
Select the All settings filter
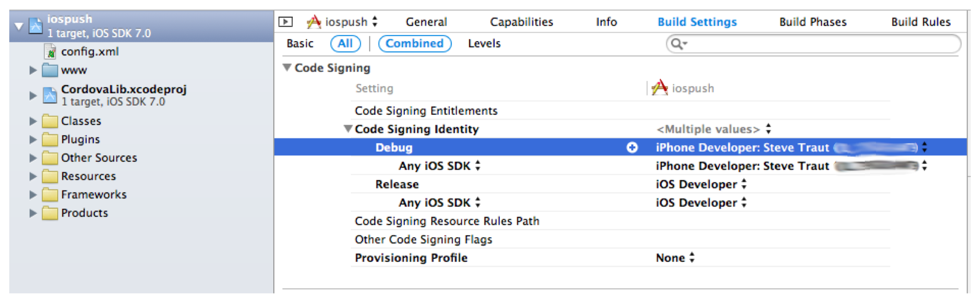pos(345,44)
